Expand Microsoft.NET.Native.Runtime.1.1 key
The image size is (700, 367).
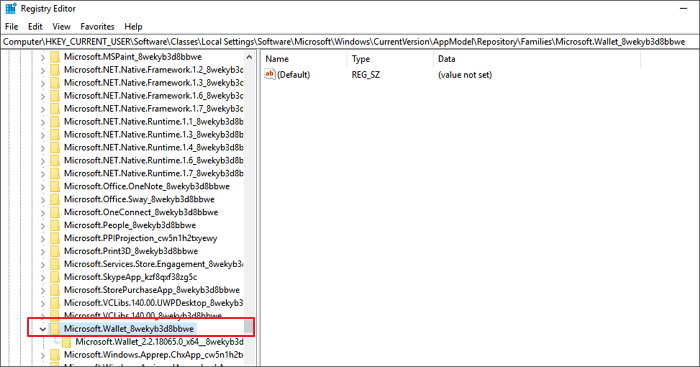point(42,122)
